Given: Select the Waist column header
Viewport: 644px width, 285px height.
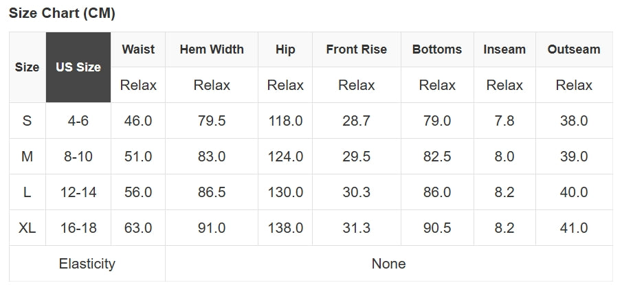Looking at the screenshot, I should (x=138, y=49).
